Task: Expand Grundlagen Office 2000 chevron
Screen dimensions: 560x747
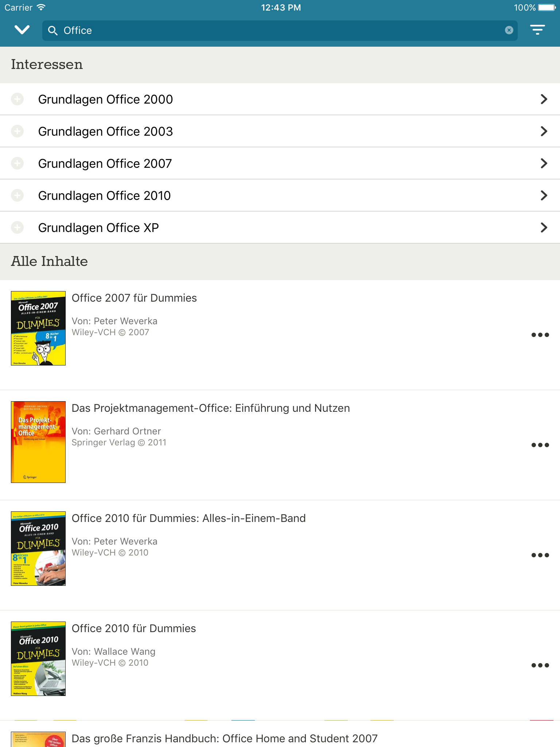Action: click(544, 99)
